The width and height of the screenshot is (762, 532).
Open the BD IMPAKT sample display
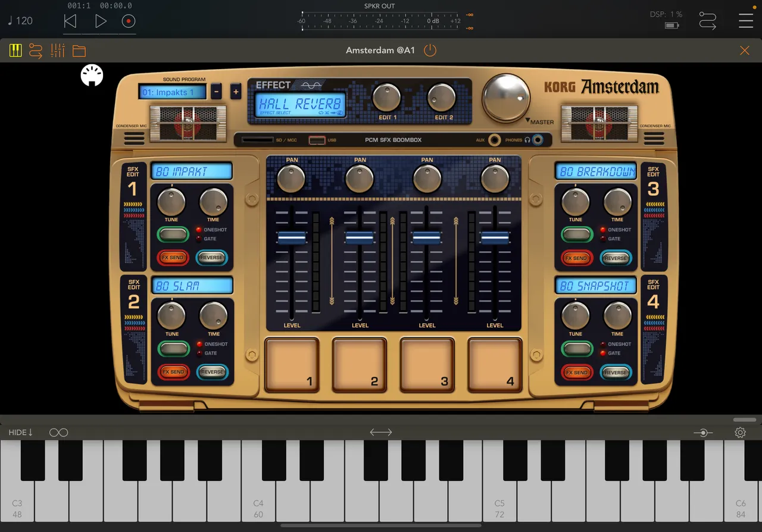[x=192, y=171]
